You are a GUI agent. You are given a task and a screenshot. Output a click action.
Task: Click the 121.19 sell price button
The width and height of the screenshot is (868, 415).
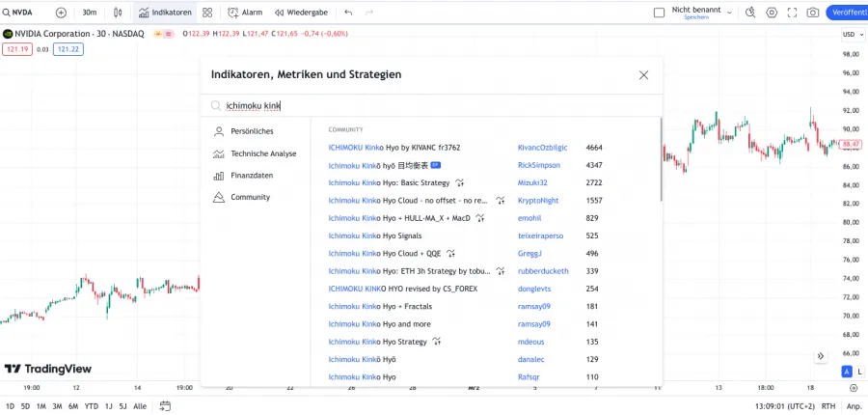pos(17,49)
